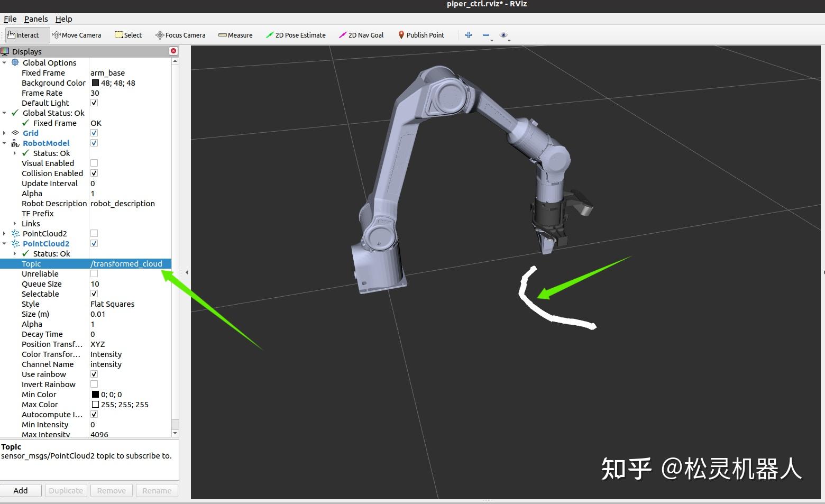Toggle the Grid display checkbox

tap(94, 133)
